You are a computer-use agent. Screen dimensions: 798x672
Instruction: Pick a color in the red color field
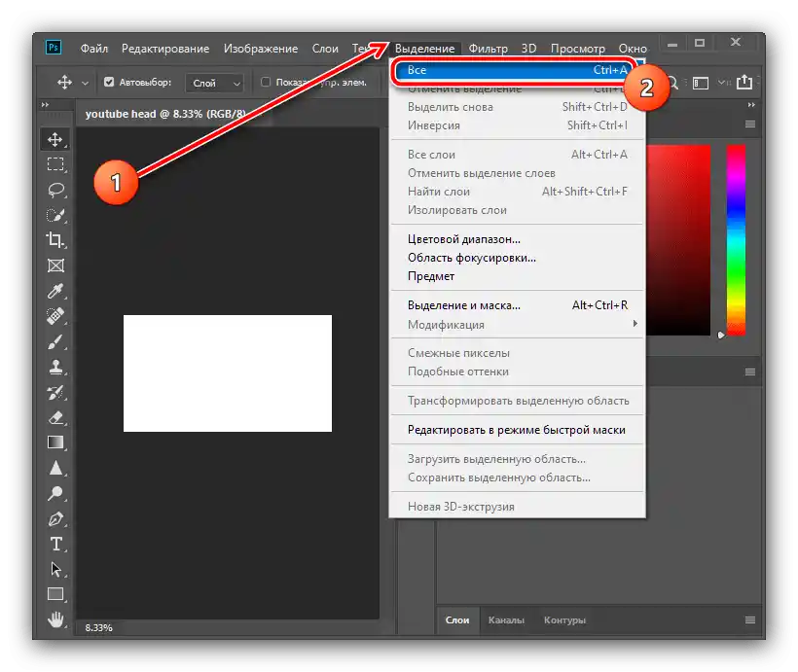pos(678,240)
